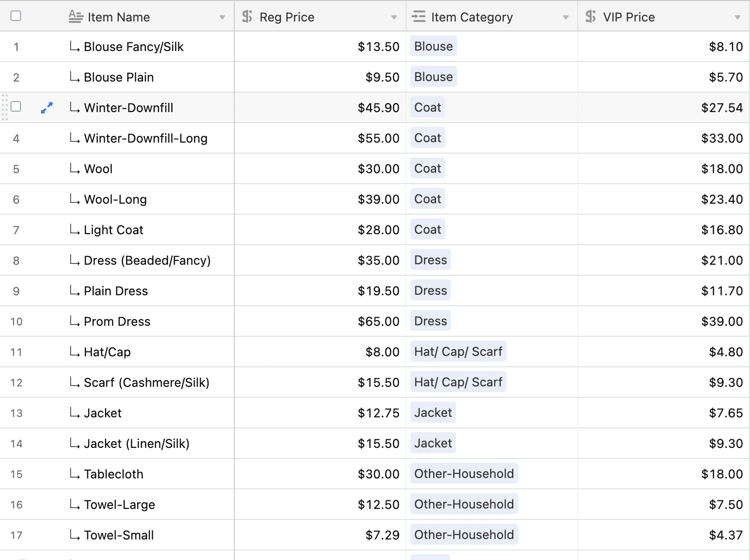
Task: Click sub-item arrow beside Blouse Fancy/Silk
Action: pyautogui.click(x=74, y=47)
